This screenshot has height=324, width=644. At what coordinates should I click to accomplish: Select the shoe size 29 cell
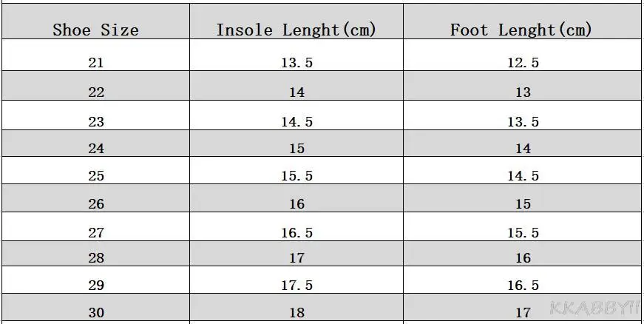pyautogui.click(x=96, y=286)
